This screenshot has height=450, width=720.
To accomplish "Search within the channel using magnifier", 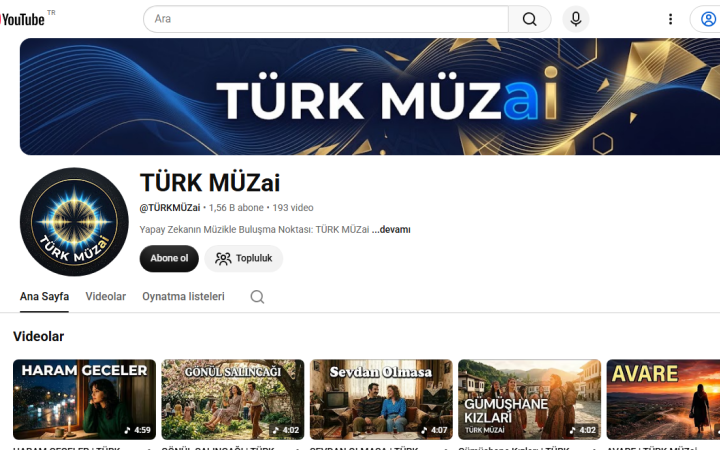I will pyautogui.click(x=257, y=297).
